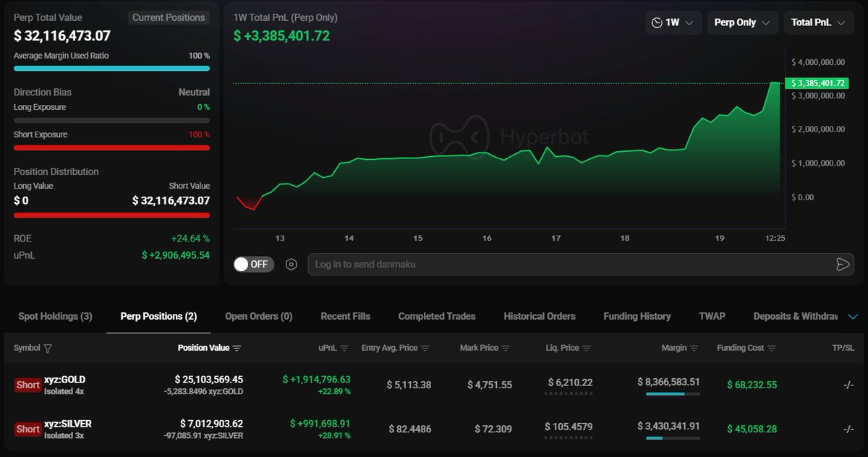Open the Perp Only dropdown
The width and height of the screenshot is (868, 457).
[x=742, y=22]
